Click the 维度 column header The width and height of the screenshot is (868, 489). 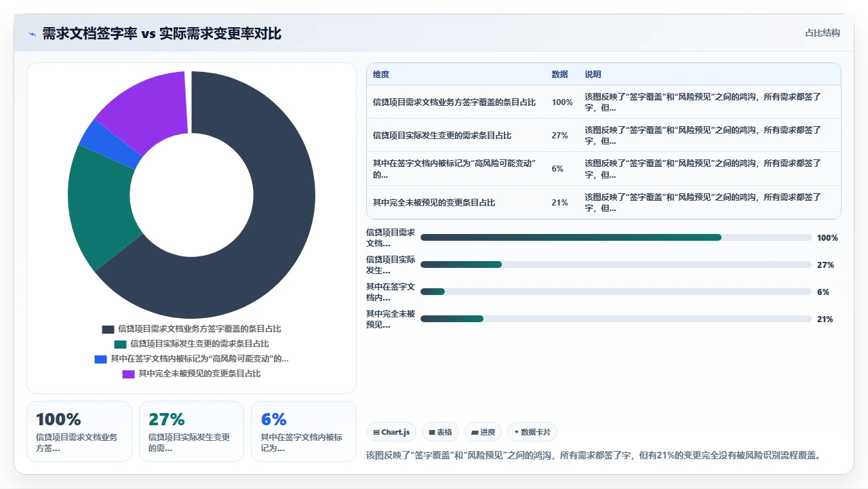381,75
